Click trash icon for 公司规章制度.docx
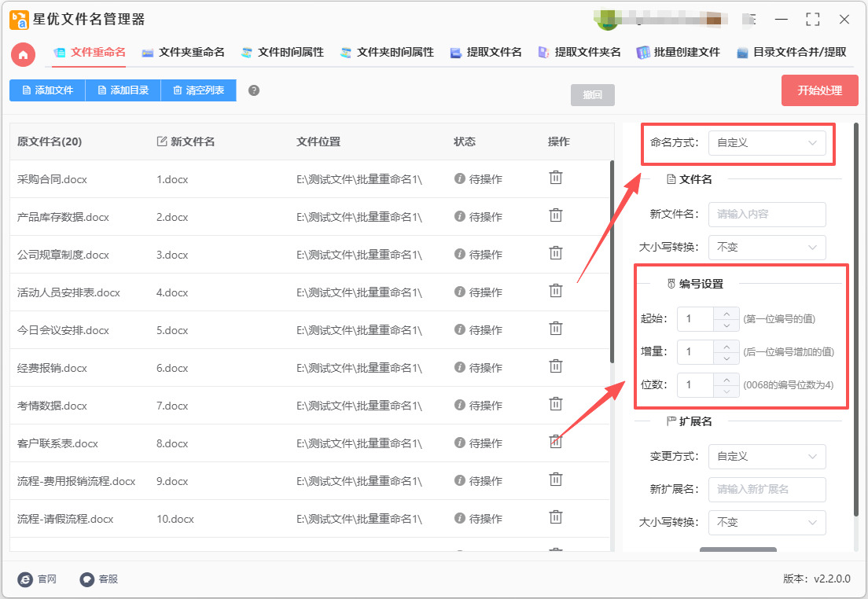 (x=555, y=253)
